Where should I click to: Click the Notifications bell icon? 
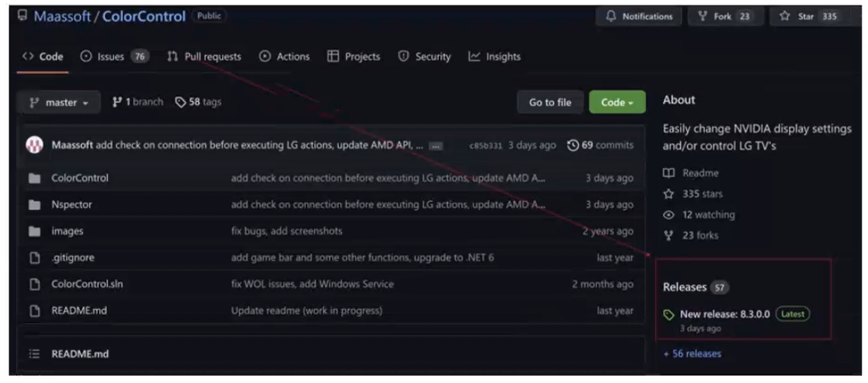[x=611, y=16]
